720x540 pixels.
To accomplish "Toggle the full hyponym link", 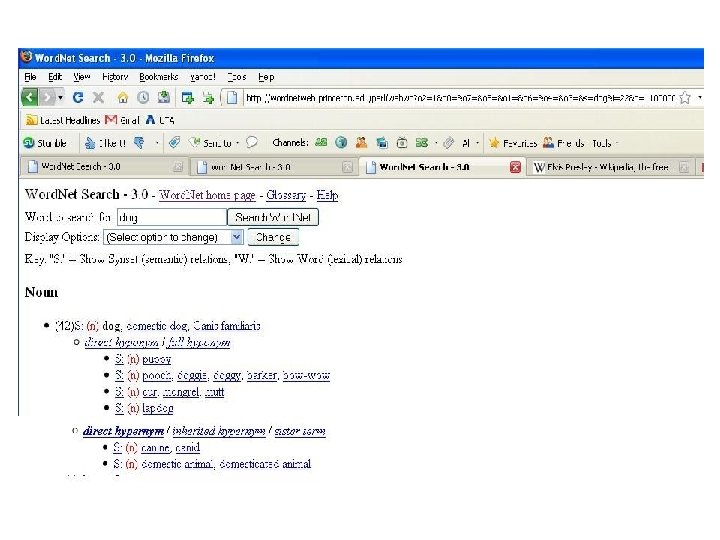I will [x=198, y=343].
